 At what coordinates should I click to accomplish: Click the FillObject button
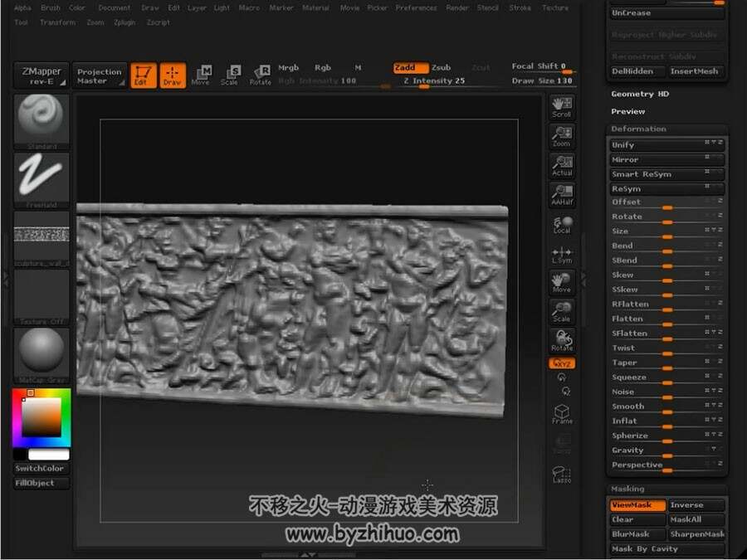(x=41, y=484)
